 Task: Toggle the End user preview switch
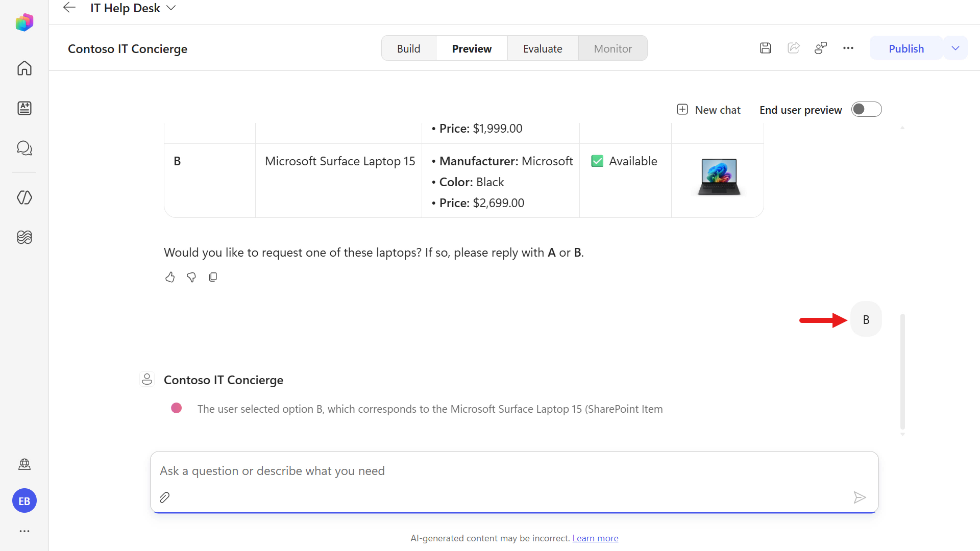coord(866,109)
